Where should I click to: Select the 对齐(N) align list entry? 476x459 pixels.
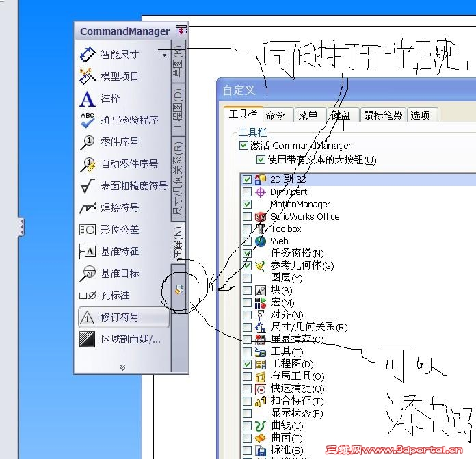tap(287, 315)
